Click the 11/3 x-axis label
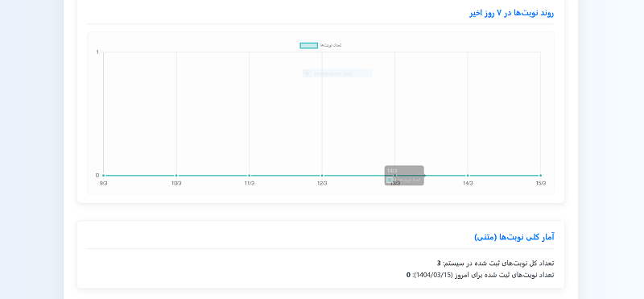This screenshot has width=644, height=299. pos(250,184)
